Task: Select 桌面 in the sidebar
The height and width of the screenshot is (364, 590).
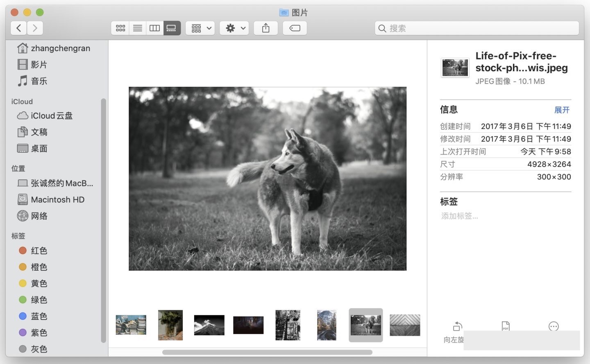Action: 39,149
